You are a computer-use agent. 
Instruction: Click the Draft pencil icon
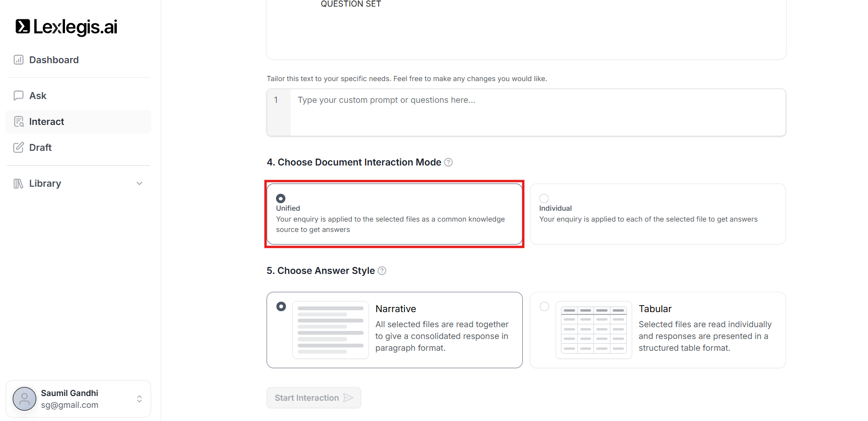coord(18,148)
